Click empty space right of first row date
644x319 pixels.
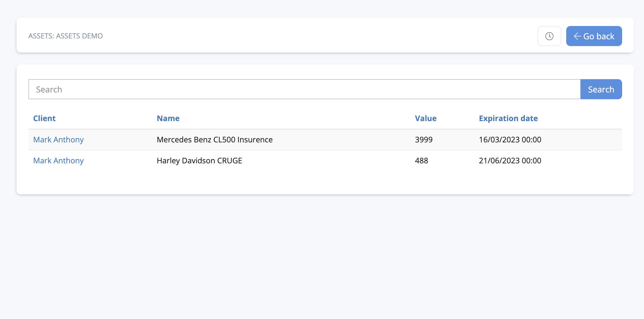tap(582, 139)
